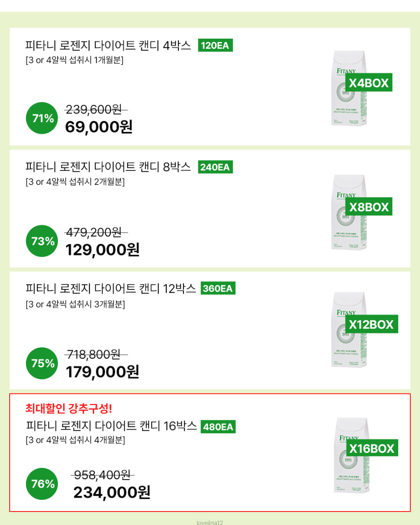Screen dimensions: 420x525
Task: Click the 75% discount circle badge
Action: click(x=42, y=363)
